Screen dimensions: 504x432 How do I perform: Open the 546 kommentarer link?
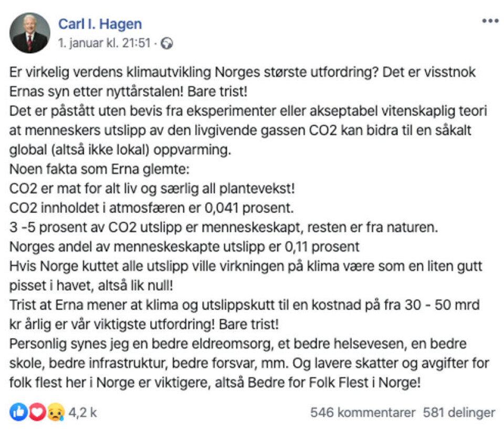[x=363, y=413]
